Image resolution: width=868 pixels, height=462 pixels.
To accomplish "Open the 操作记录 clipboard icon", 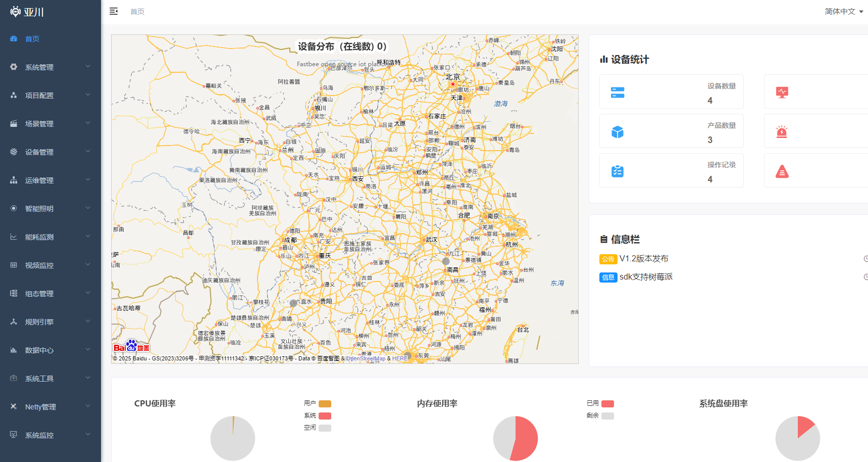I will click(617, 171).
